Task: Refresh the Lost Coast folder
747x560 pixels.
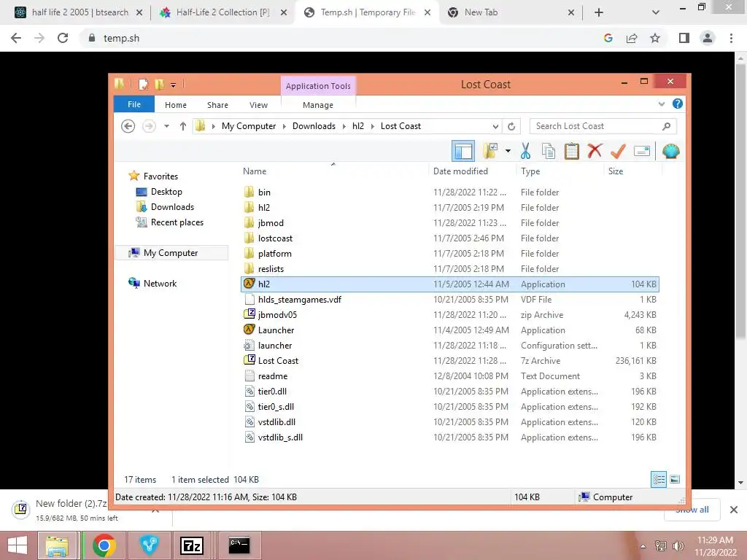Action: [x=511, y=126]
